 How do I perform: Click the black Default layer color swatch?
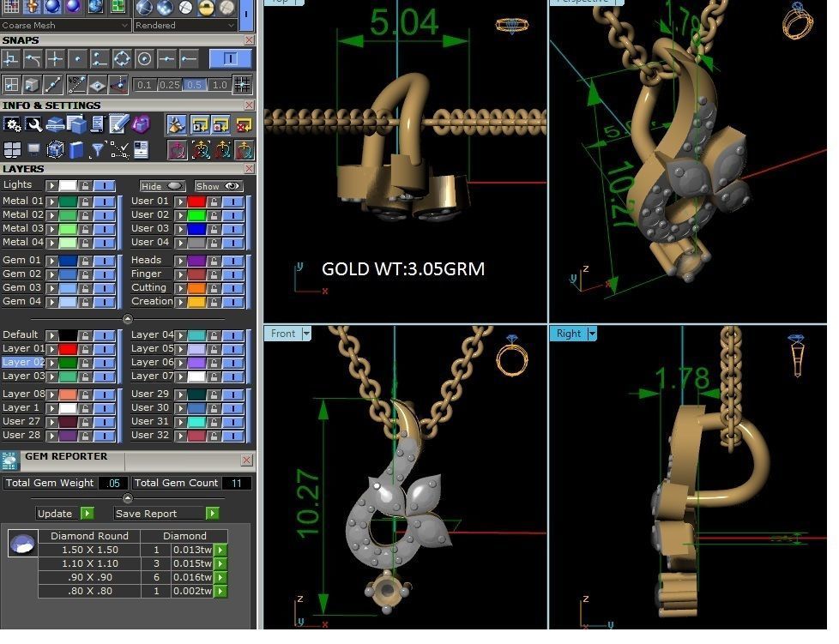tap(68, 335)
